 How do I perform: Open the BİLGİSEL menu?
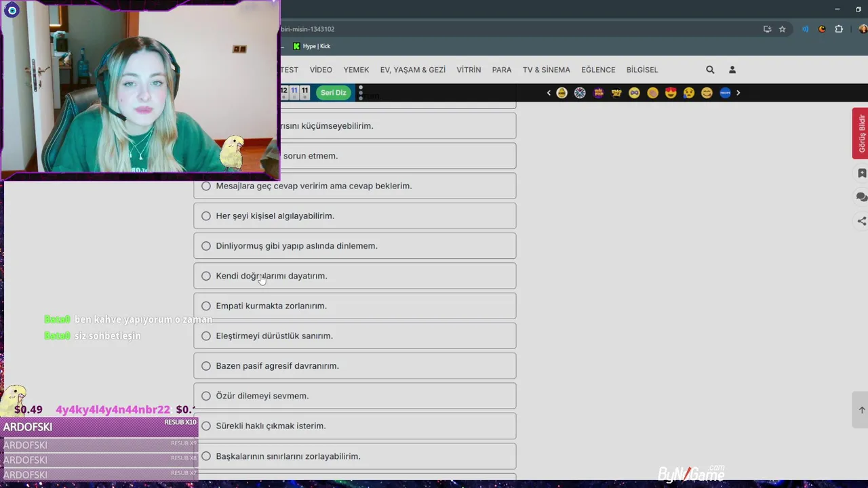pos(642,70)
